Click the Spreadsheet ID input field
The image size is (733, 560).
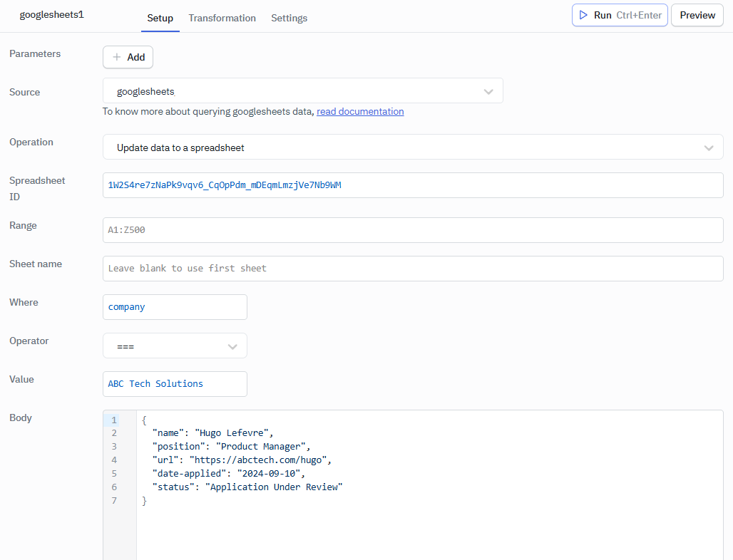414,185
